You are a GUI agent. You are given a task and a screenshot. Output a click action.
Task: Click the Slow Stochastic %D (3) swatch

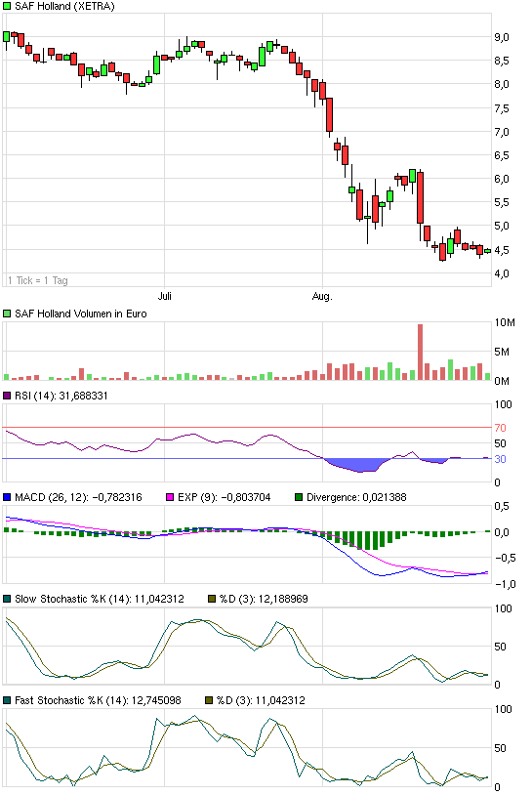tap(211, 599)
